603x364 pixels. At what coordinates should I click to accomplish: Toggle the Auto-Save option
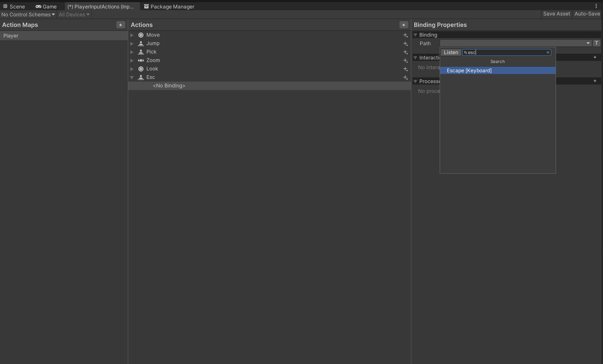587,14
